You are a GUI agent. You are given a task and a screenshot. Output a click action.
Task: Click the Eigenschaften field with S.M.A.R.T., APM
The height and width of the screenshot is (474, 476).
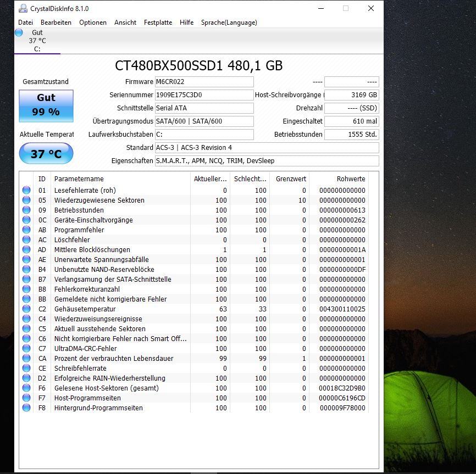point(267,161)
